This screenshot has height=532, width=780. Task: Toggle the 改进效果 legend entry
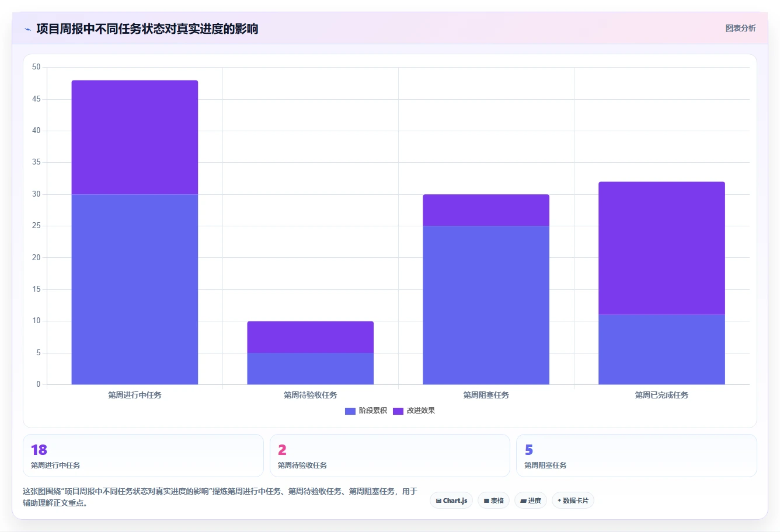coord(414,411)
